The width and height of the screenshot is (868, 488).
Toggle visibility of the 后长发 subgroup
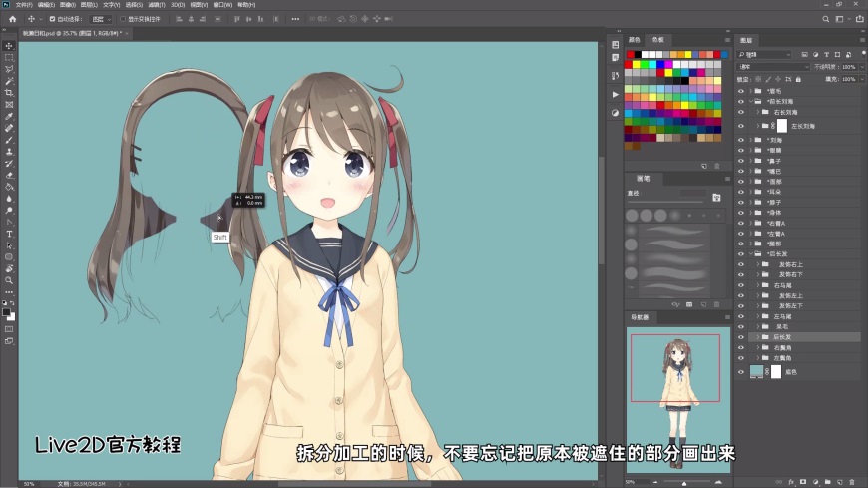741,336
